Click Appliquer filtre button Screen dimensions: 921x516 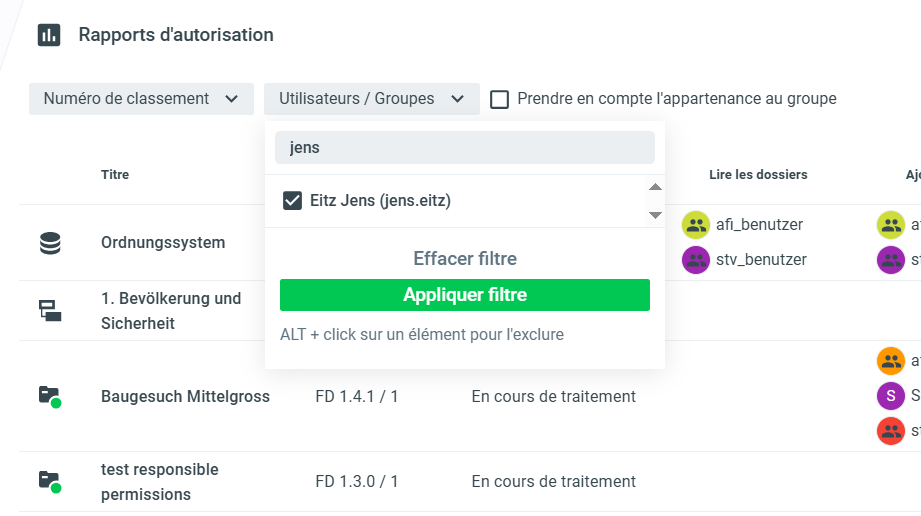pos(465,295)
